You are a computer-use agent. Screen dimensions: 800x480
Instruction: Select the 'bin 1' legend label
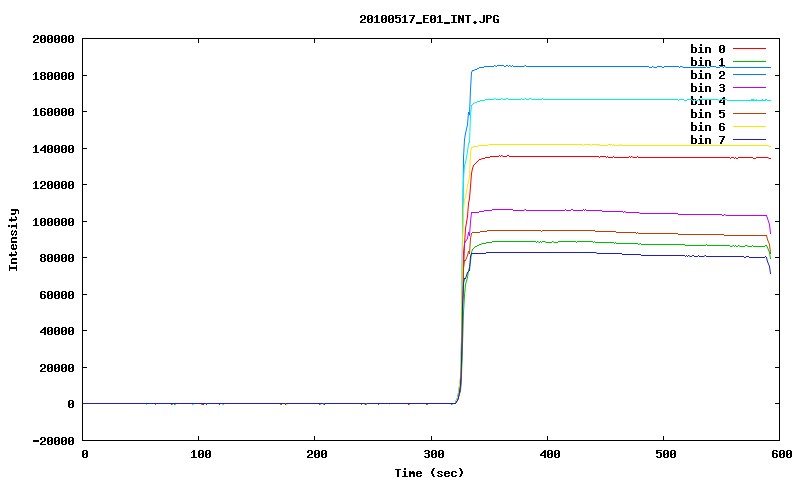pyautogui.click(x=708, y=62)
